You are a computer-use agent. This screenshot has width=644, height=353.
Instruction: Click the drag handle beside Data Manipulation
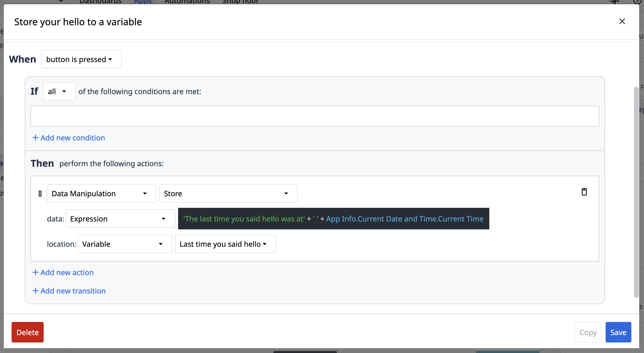[40, 193]
